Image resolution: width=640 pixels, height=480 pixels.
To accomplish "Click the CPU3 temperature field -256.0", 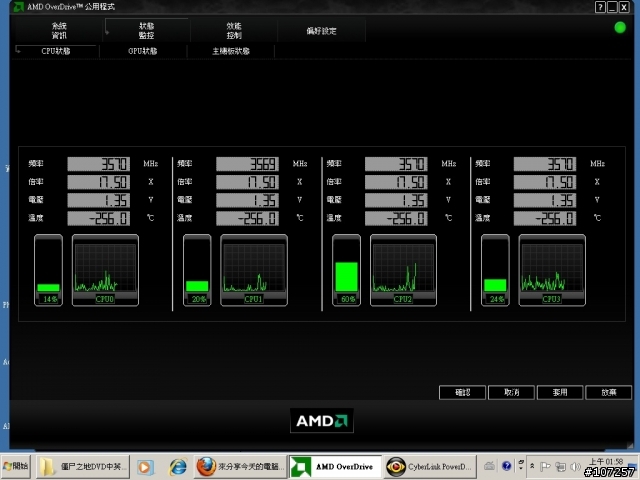I will point(545,218).
